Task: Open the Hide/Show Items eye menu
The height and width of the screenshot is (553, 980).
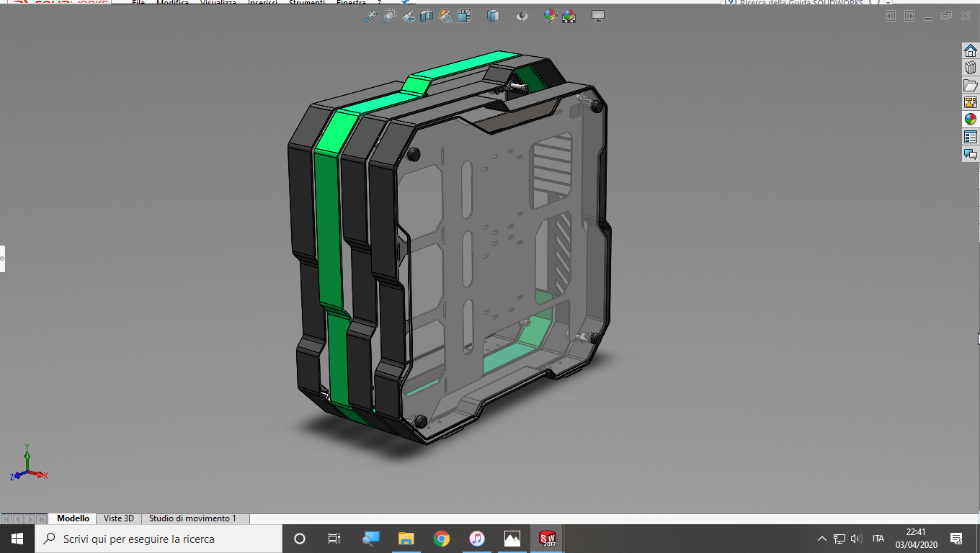Action: [x=522, y=16]
